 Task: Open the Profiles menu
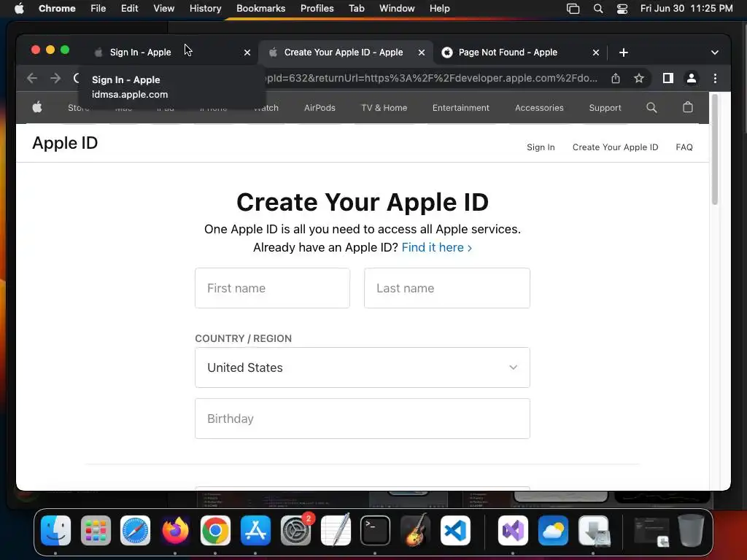317,9
